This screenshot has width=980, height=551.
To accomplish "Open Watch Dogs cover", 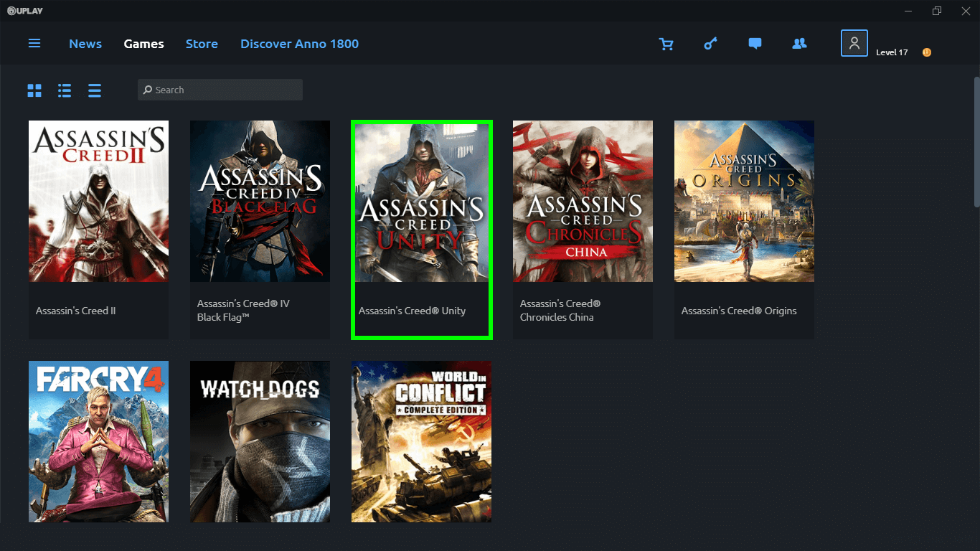I will [260, 441].
